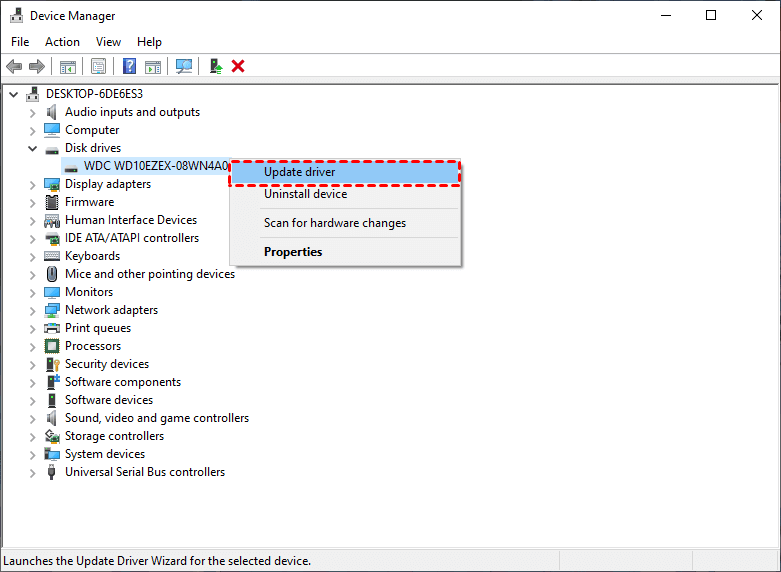Click the Monitors category icon
This screenshot has width=781, height=572.
tap(52, 292)
